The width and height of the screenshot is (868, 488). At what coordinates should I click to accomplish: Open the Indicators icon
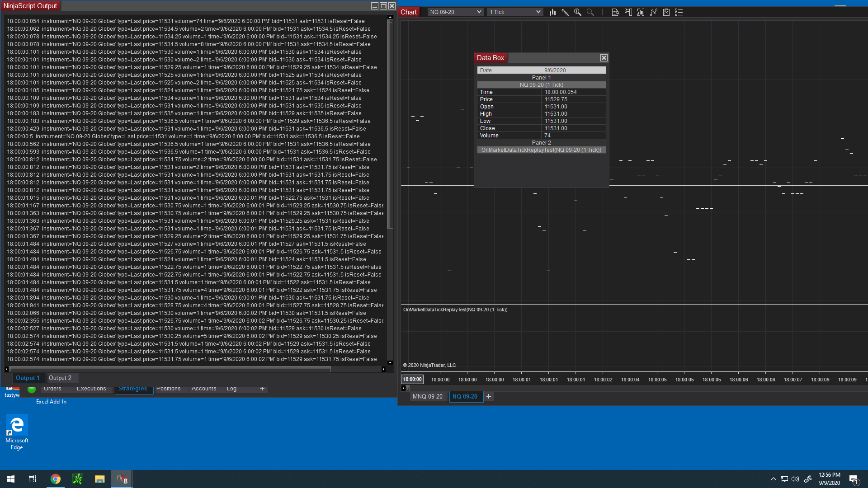[x=654, y=12]
